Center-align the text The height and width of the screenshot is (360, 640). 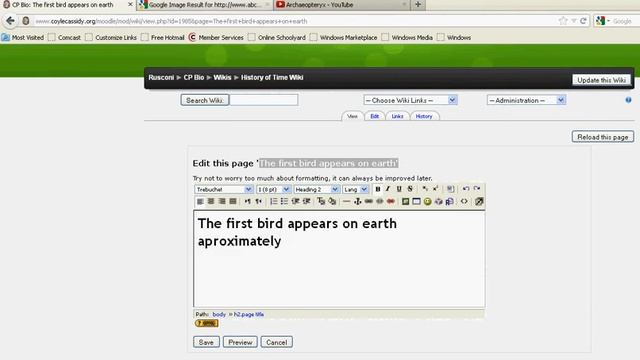(211, 201)
